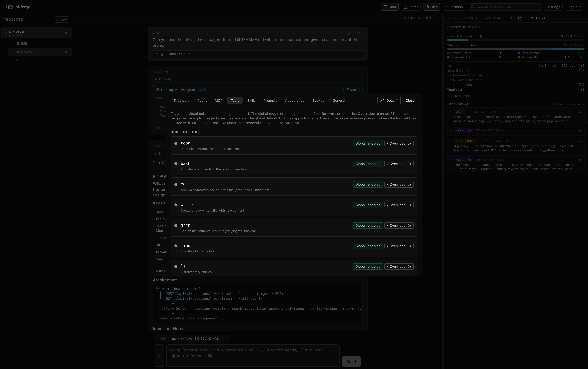588x369 pixels.
Task: Expand Overrides for the read tool
Action: pos(399,143)
